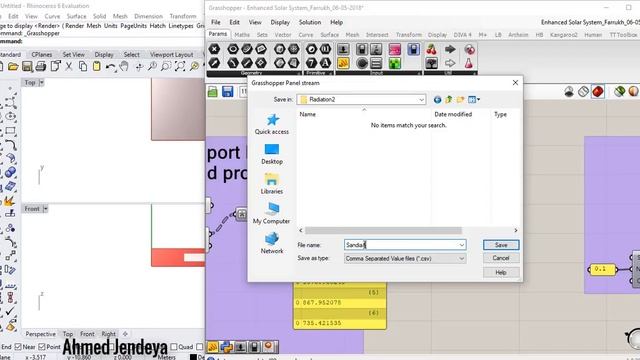The height and width of the screenshot is (360, 640).
Task: Click the file list horizontal scrollbar
Action: [x=383, y=231]
